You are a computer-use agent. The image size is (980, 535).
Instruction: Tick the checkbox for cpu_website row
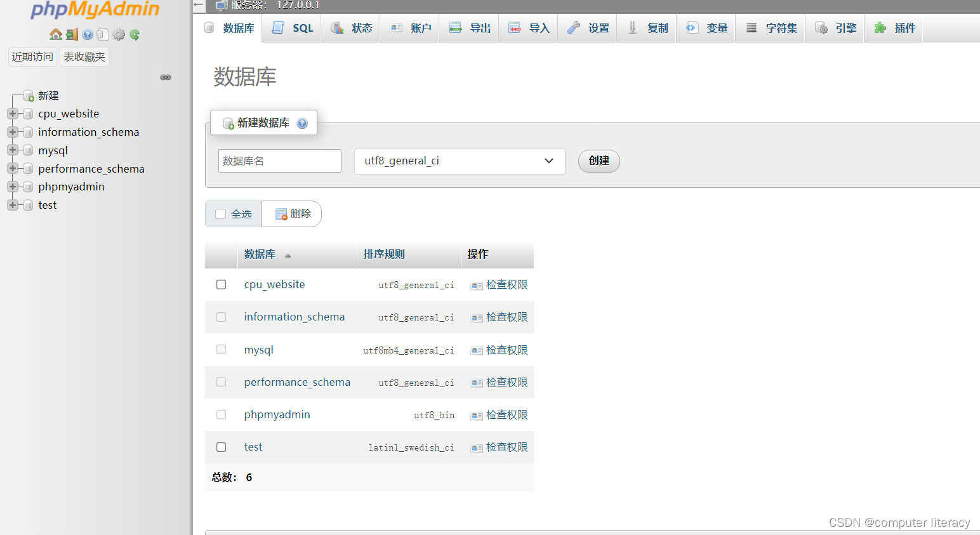coord(221,284)
